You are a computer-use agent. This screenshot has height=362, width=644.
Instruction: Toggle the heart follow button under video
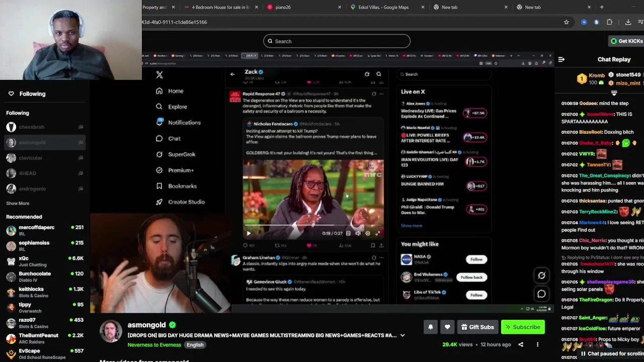click(x=447, y=327)
